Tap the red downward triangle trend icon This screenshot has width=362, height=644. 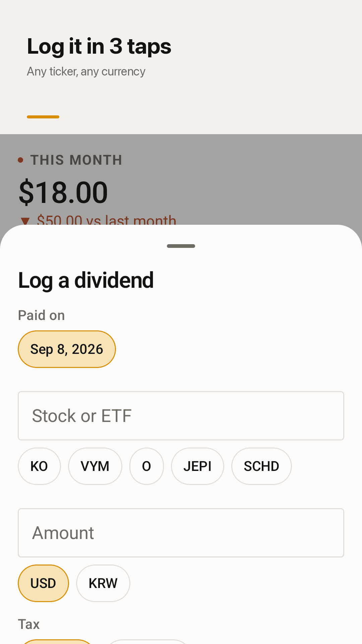(x=25, y=221)
